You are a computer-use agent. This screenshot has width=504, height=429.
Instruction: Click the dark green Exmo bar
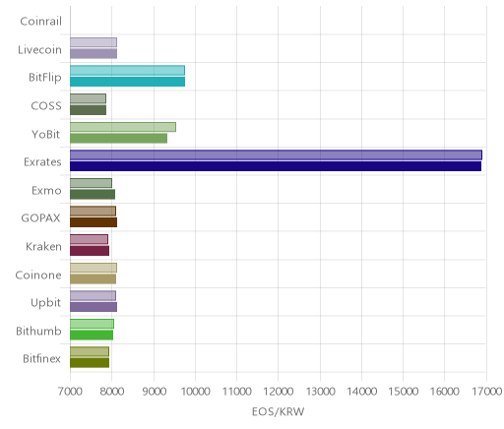point(93,195)
